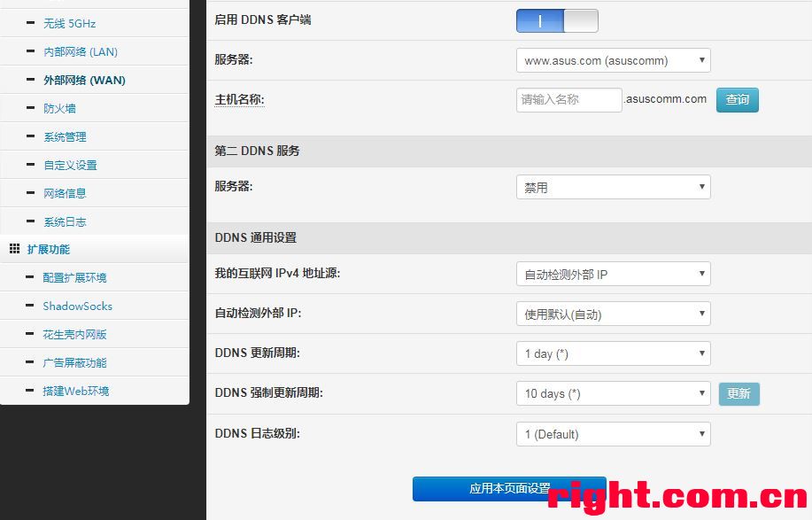Click the .asuscomm.com domain suffix text
This screenshot has width=812, height=520.
[665, 99]
